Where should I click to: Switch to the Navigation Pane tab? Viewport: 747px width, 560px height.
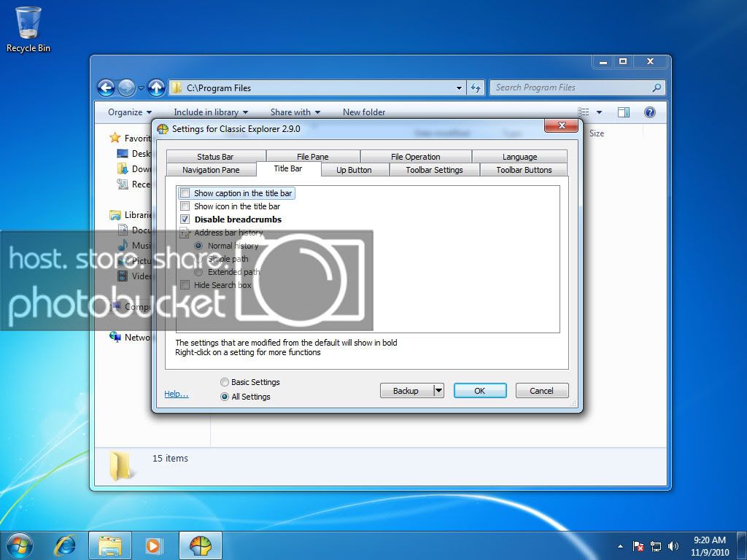[x=211, y=170]
